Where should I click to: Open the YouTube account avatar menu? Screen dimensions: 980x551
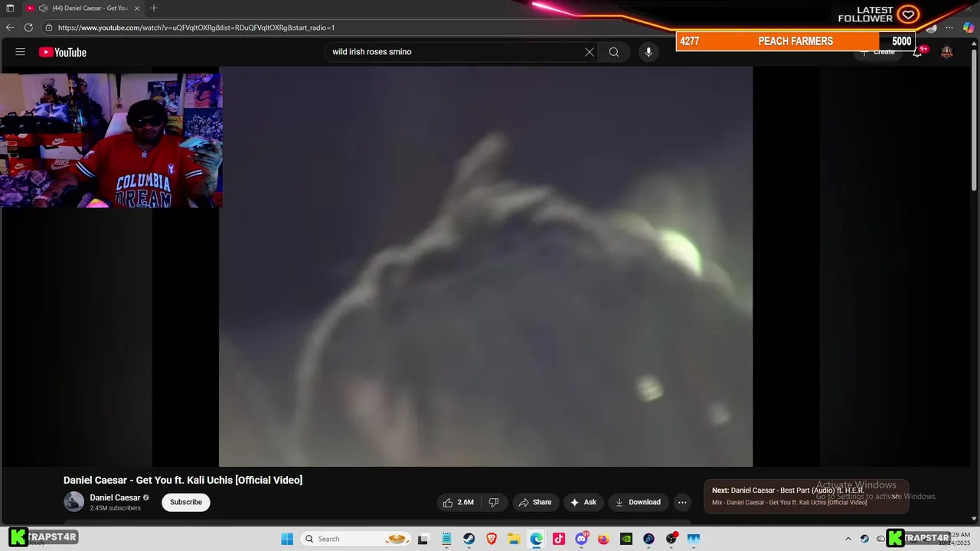(x=947, y=52)
